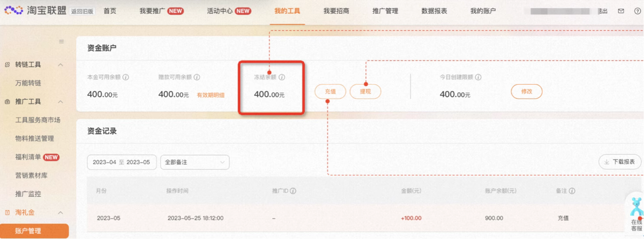Click the 操作时间 column header
Image resolution: width=644 pixels, height=239 pixels.
(x=177, y=191)
